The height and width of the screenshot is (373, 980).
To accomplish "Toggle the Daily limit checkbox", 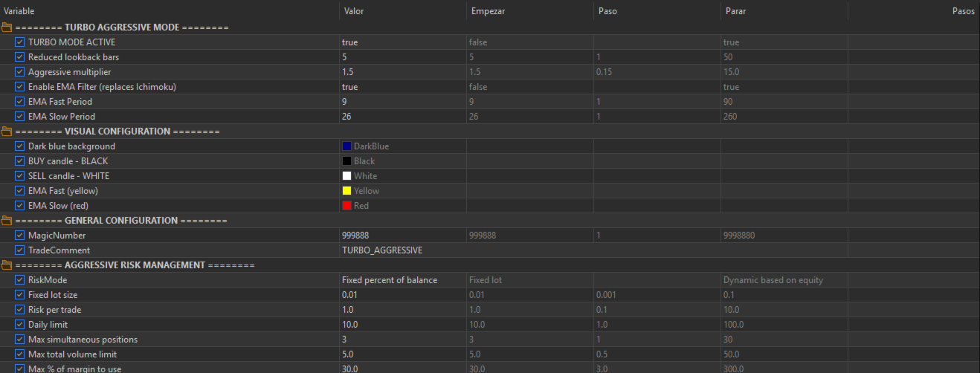I will tap(20, 325).
